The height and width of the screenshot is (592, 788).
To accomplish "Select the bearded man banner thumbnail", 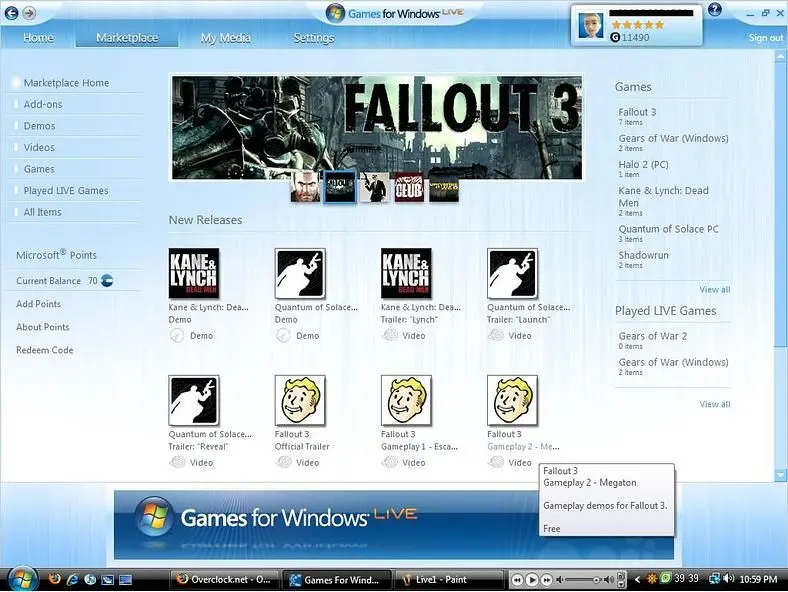I will coord(305,187).
